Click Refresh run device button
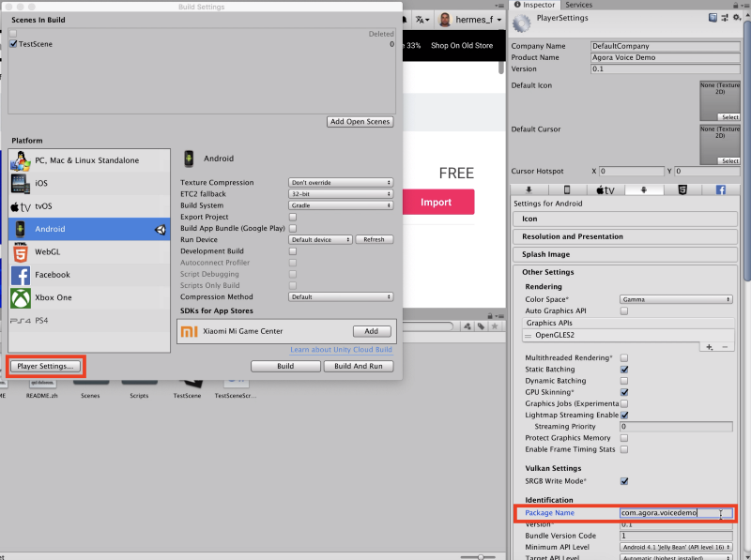 [374, 240]
